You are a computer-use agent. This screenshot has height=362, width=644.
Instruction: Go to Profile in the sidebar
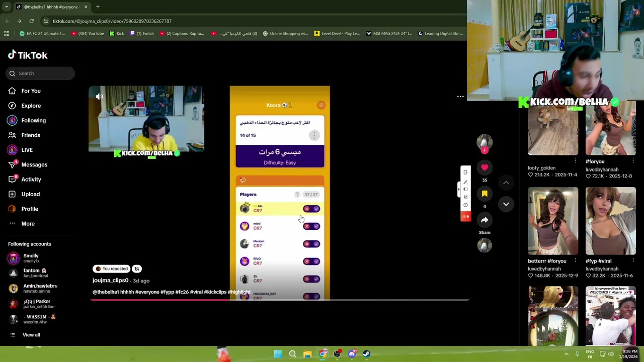(x=23, y=209)
